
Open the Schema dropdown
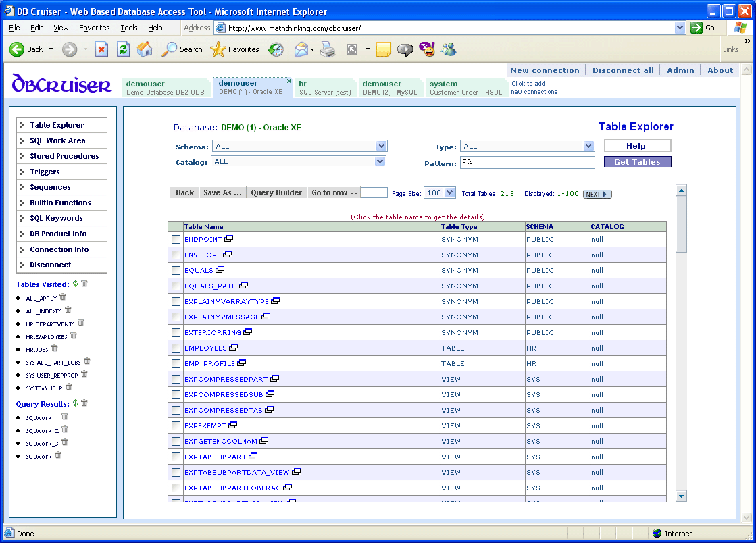coord(381,146)
